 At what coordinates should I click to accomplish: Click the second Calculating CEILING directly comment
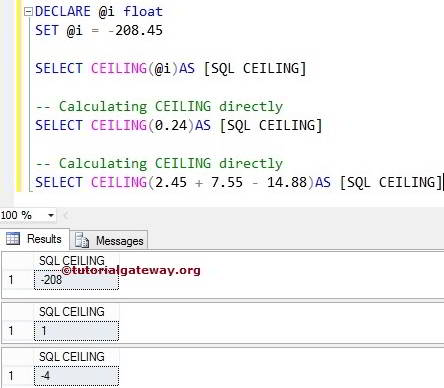pyautogui.click(x=159, y=163)
